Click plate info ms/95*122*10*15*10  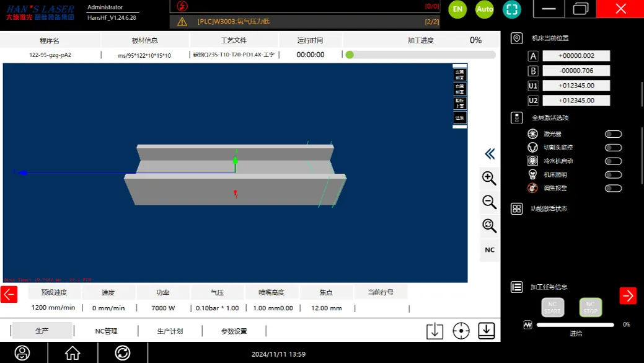point(144,55)
